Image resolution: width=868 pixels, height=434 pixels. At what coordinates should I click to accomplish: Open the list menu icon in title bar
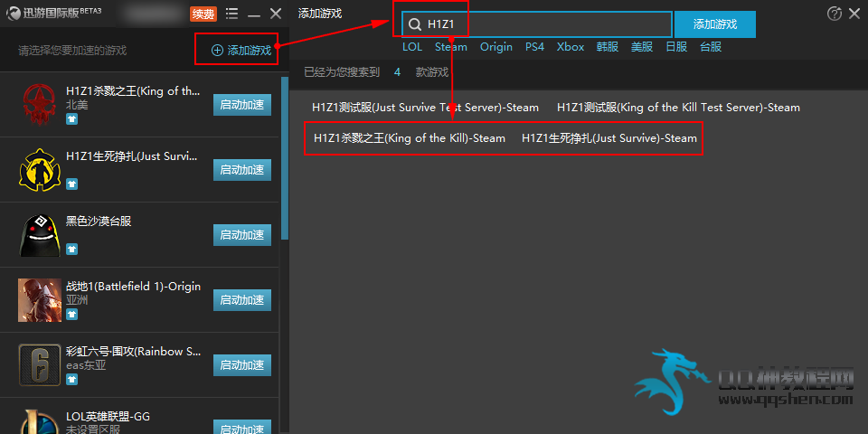coord(232,14)
